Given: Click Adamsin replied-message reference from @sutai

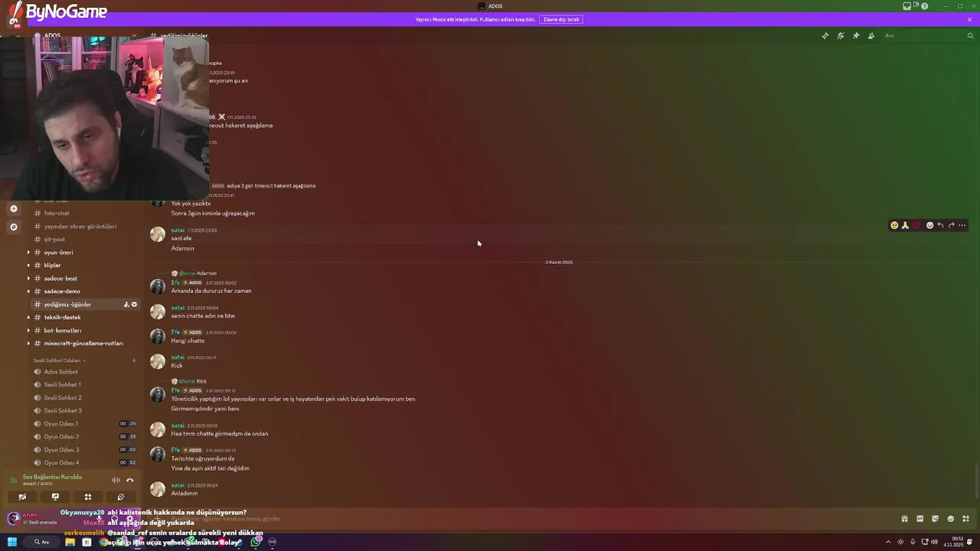Looking at the screenshot, I should (x=207, y=273).
